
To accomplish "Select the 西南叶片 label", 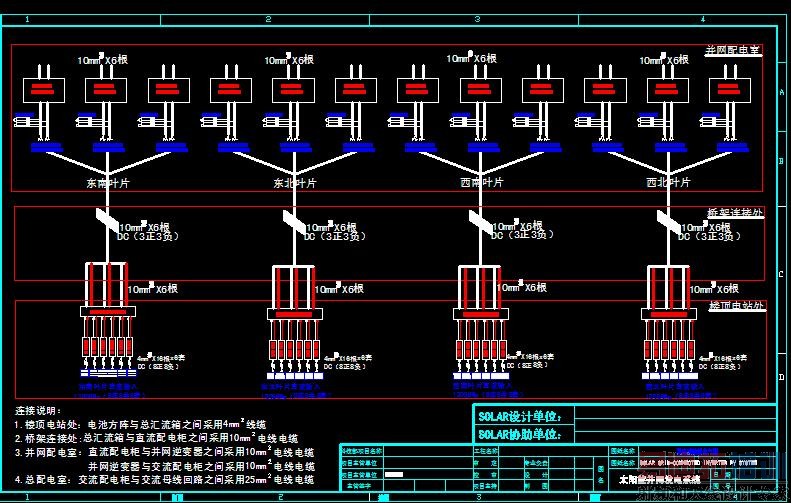I will click(x=481, y=182).
